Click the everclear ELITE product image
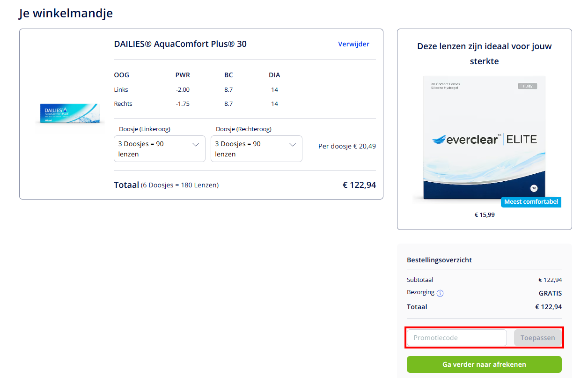 click(485, 138)
